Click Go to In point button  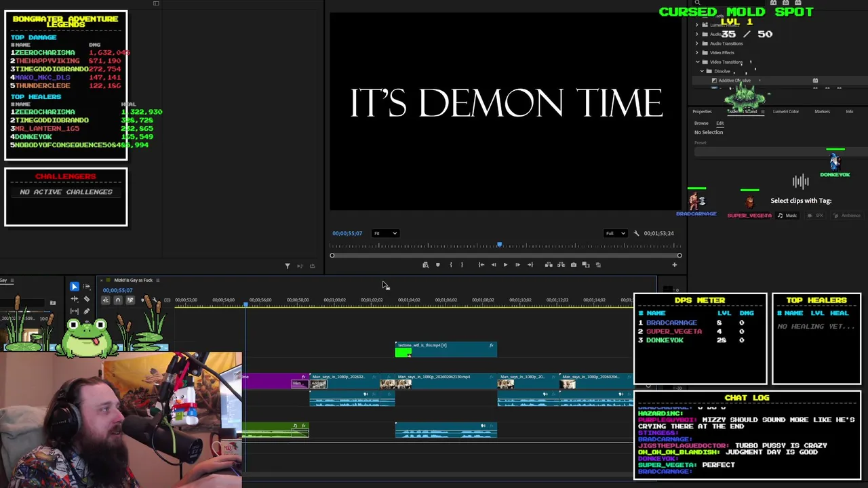[x=481, y=265]
